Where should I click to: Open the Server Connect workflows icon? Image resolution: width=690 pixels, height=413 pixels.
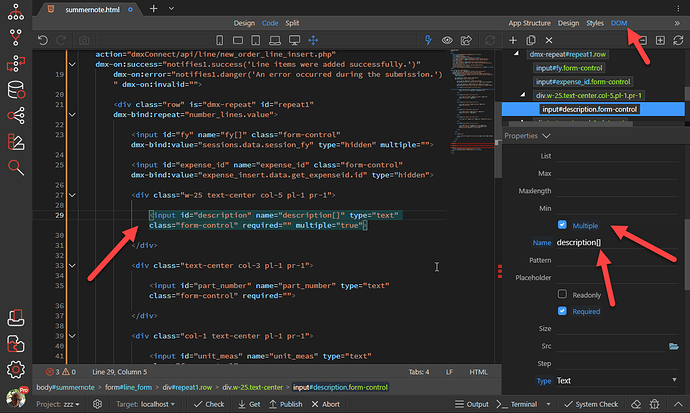[16, 64]
